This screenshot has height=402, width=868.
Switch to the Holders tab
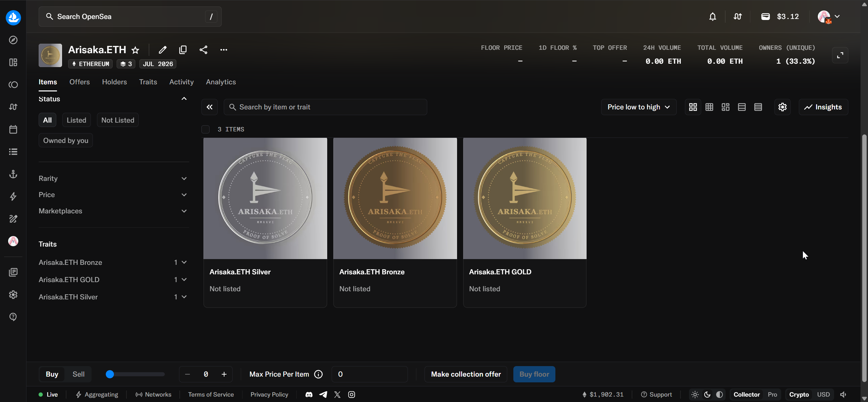(x=115, y=82)
